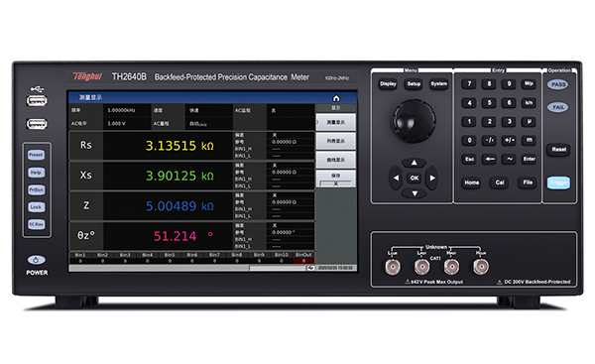Click the Setup menu key

pos(414,84)
